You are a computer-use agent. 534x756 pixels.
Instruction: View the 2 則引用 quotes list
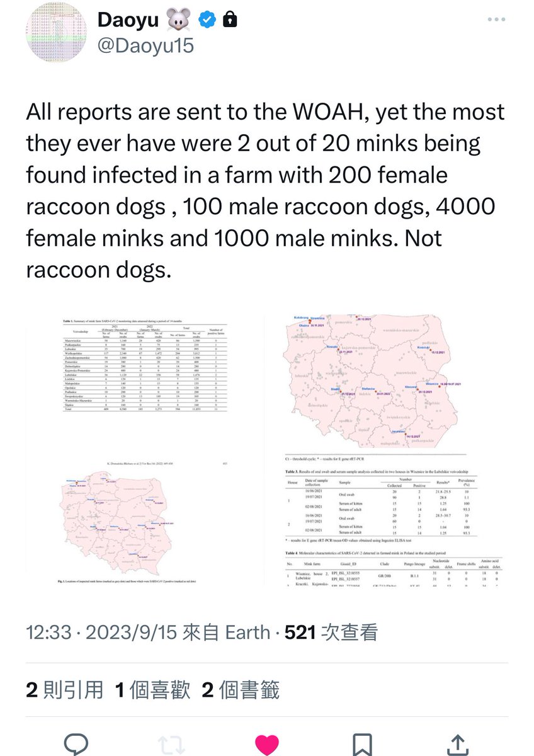coord(64,690)
